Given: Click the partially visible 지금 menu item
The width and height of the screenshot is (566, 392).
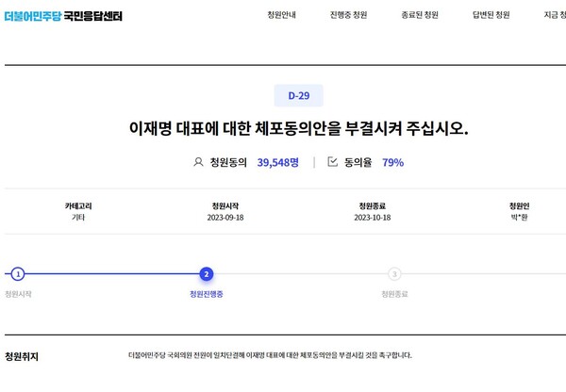Looking at the screenshot, I should click(x=554, y=16).
